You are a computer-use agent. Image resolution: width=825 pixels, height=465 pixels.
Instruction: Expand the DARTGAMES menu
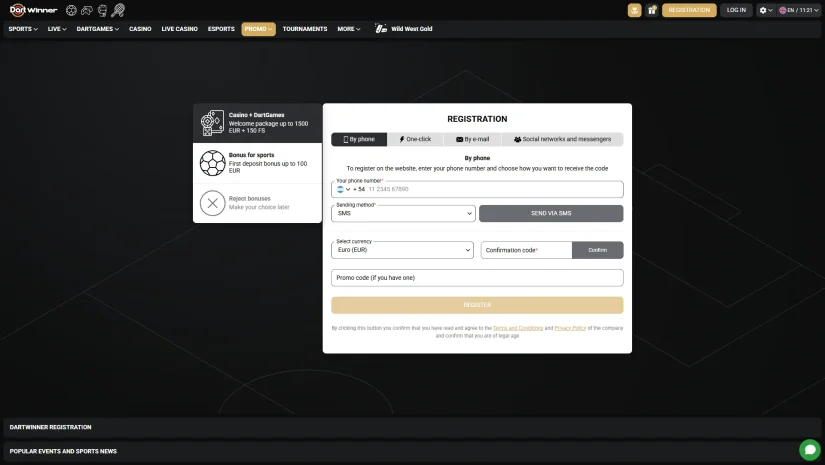click(x=98, y=29)
